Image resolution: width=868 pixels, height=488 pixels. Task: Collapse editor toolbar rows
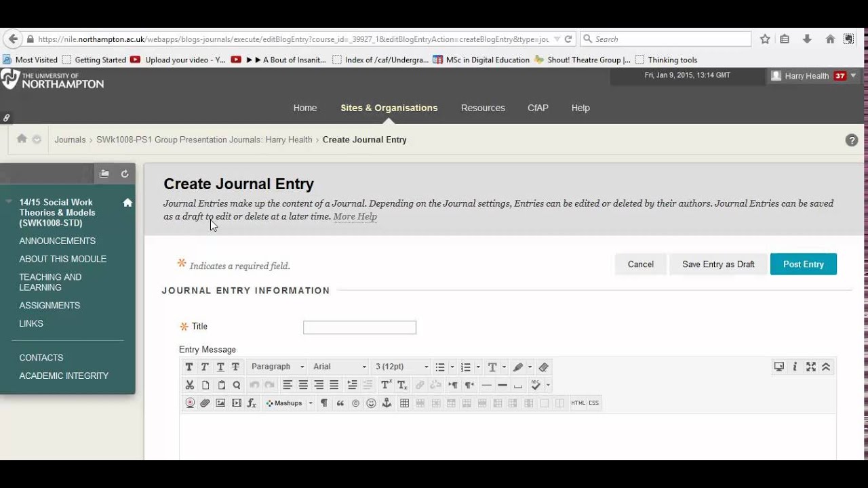pyautogui.click(x=826, y=367)
